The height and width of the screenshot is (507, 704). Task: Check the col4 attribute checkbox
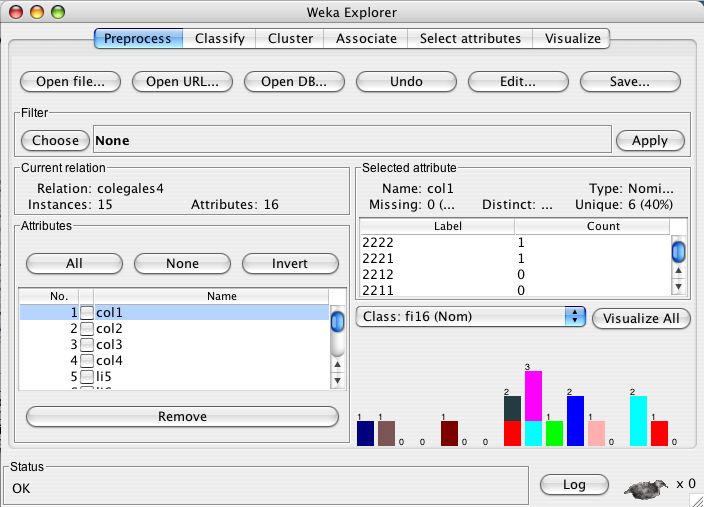coord(87,361)
